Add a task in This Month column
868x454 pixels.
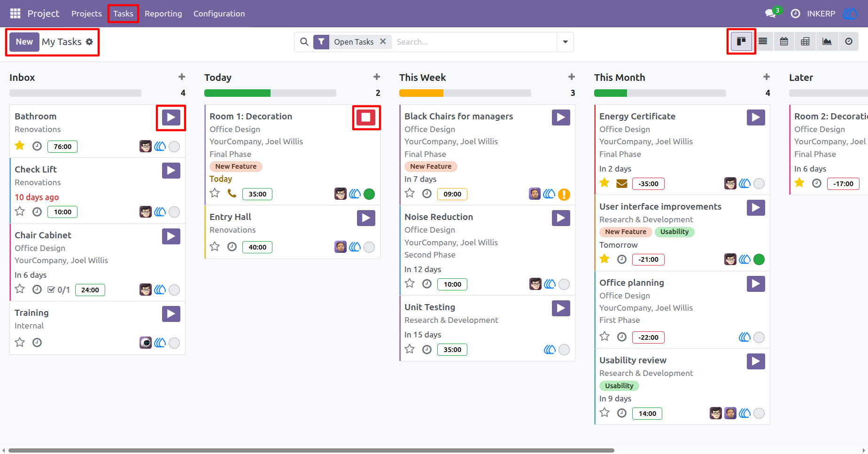coord(767,77)
